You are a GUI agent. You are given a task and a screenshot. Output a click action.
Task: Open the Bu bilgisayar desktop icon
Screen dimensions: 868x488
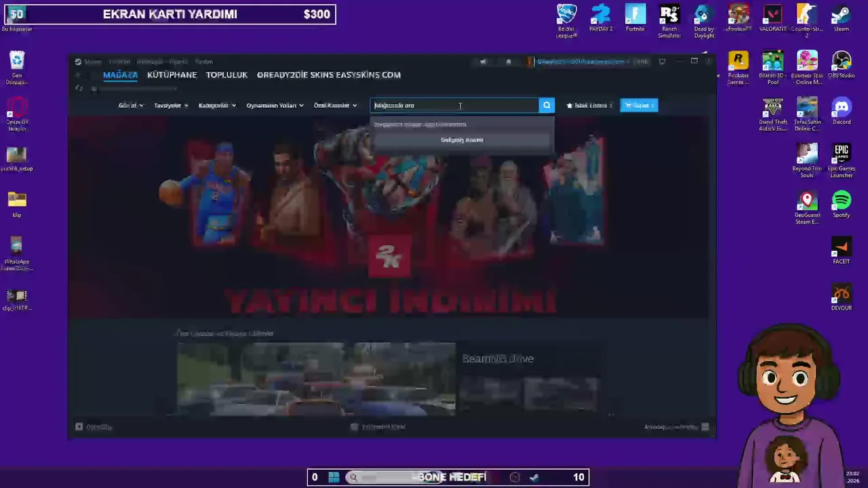[17, 19]
